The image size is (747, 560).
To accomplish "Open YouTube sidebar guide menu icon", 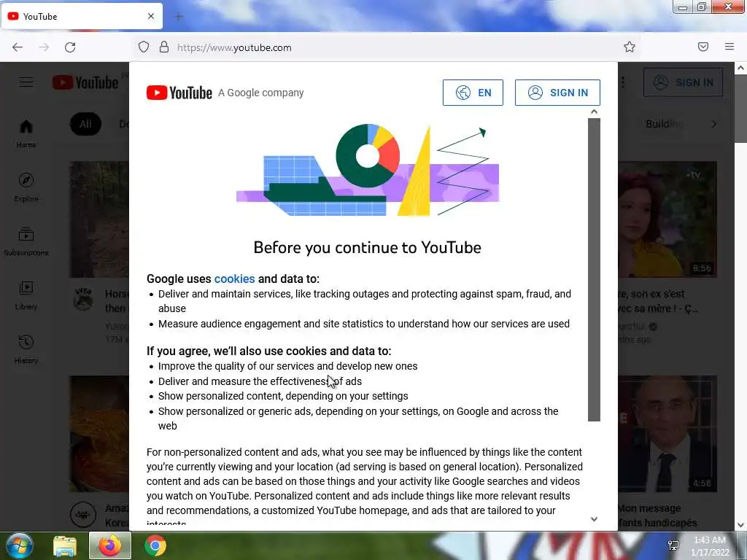I will pos(26,82).
